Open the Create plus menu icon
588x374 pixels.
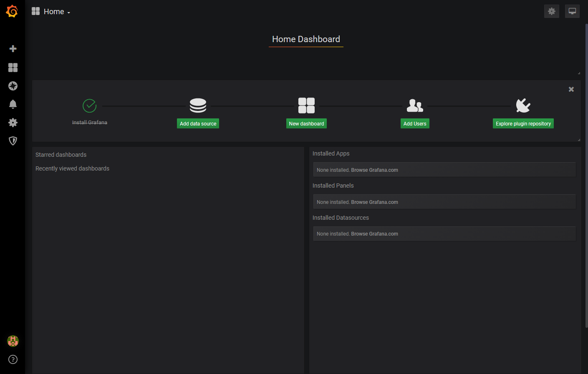click(13, 49)
